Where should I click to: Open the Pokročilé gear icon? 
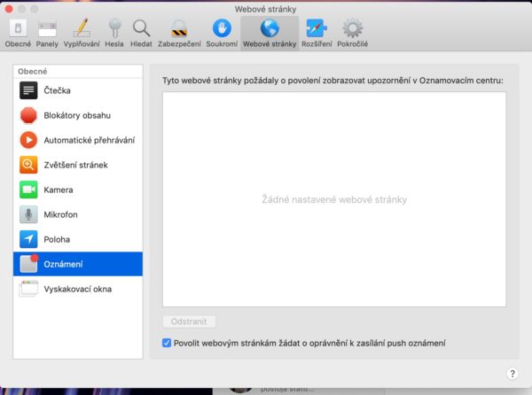coord(353,30)
